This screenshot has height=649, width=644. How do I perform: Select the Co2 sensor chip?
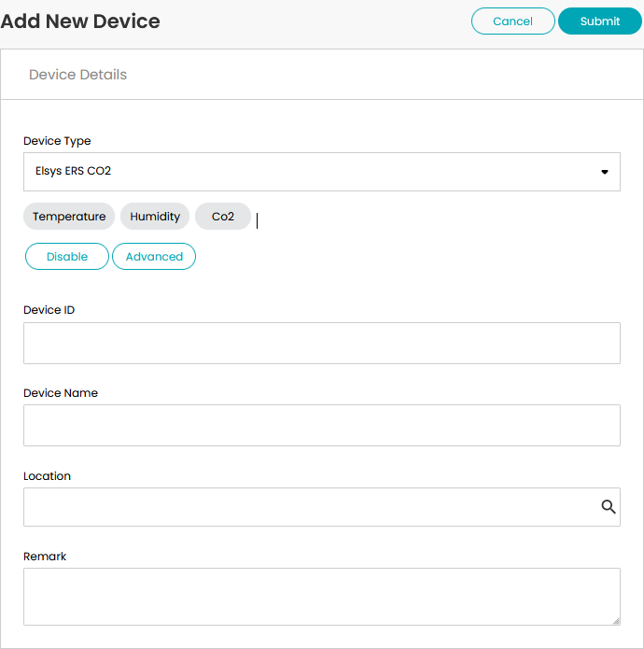[x=223, y=217]
